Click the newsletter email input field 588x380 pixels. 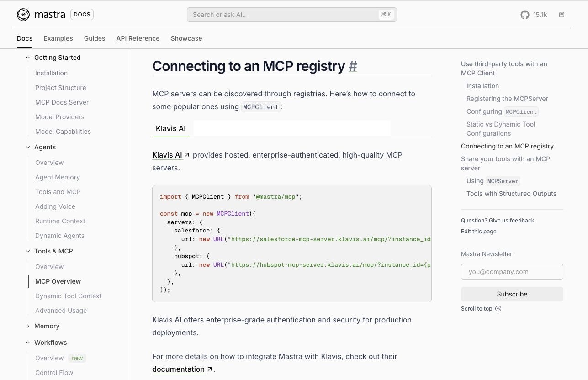pyautogui.click(x=512, y=271)
